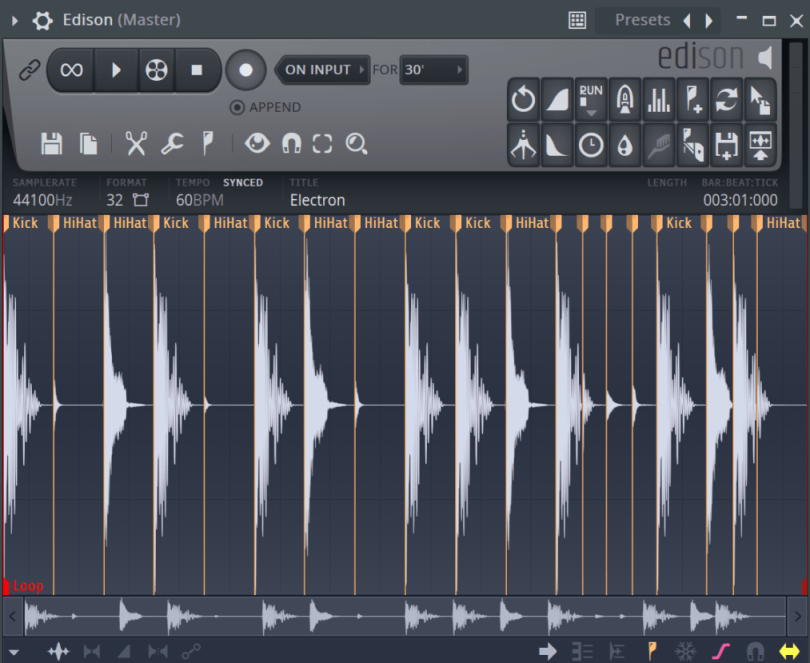
Task: Stop playback with the stop button
Action: [197, 70]
